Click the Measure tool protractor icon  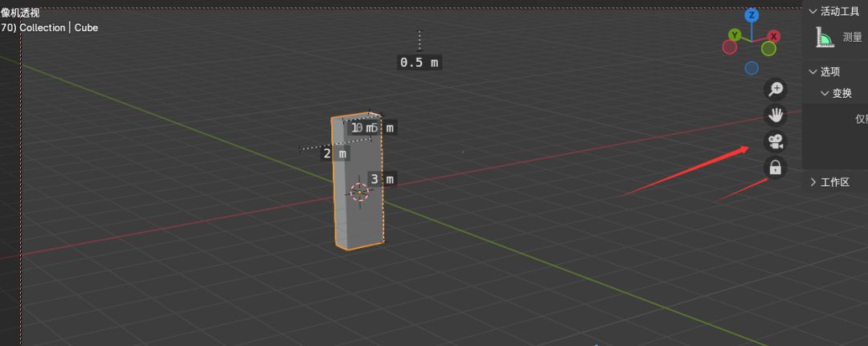click(x=825, y=37)
